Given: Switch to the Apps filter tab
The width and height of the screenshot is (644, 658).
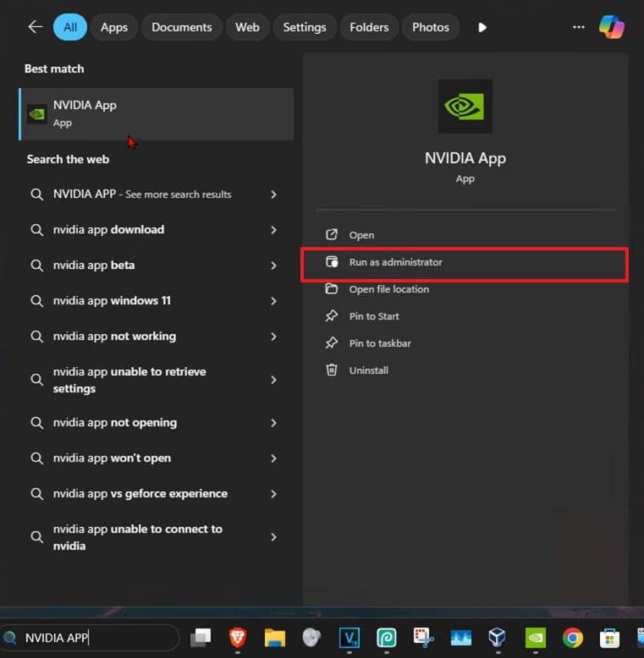Looking at the screenshot, I should [x=114, y=27].
